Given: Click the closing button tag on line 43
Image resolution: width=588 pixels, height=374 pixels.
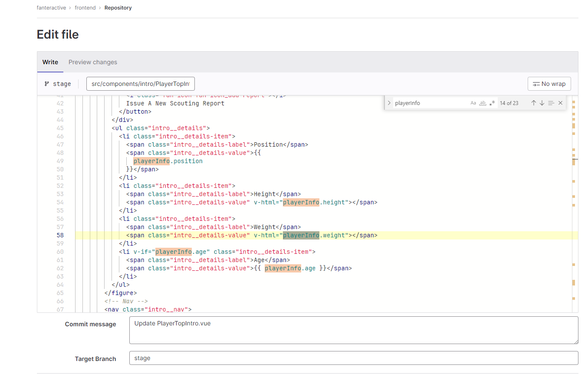Looking at the screenshot, I should 135,112.
